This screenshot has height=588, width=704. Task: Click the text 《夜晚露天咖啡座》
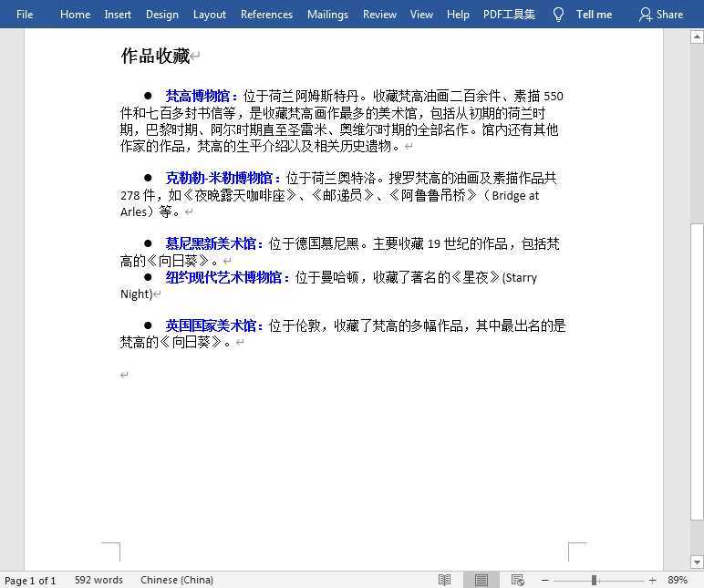(240, 195)
